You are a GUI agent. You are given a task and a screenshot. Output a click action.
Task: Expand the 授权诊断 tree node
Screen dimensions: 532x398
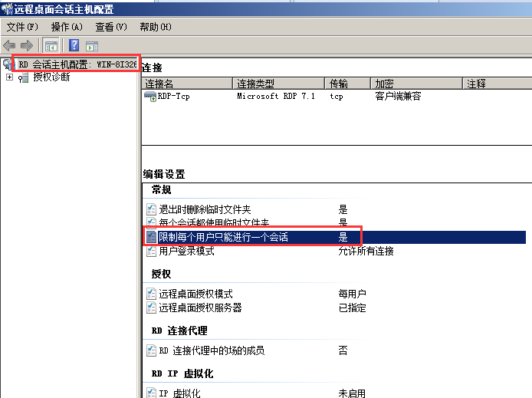8,77
